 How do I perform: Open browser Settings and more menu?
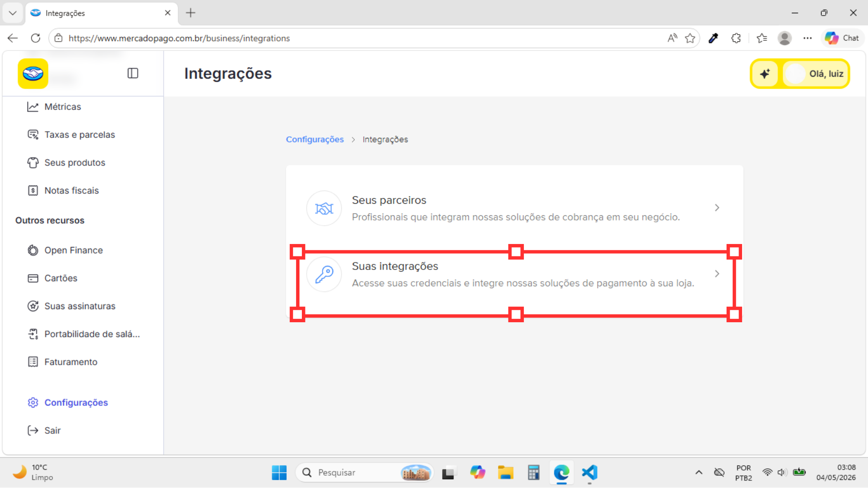(x=808, y=38)
